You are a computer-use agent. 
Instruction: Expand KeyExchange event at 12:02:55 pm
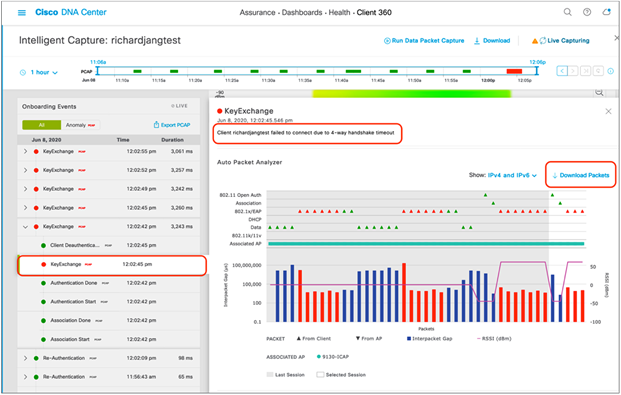25,151
